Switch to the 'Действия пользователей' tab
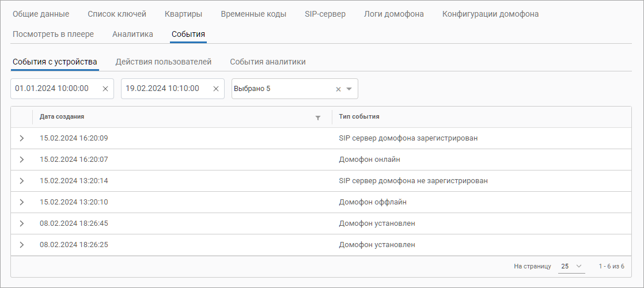This screenshot has height=288, width=644. click(x=164, y=62)
